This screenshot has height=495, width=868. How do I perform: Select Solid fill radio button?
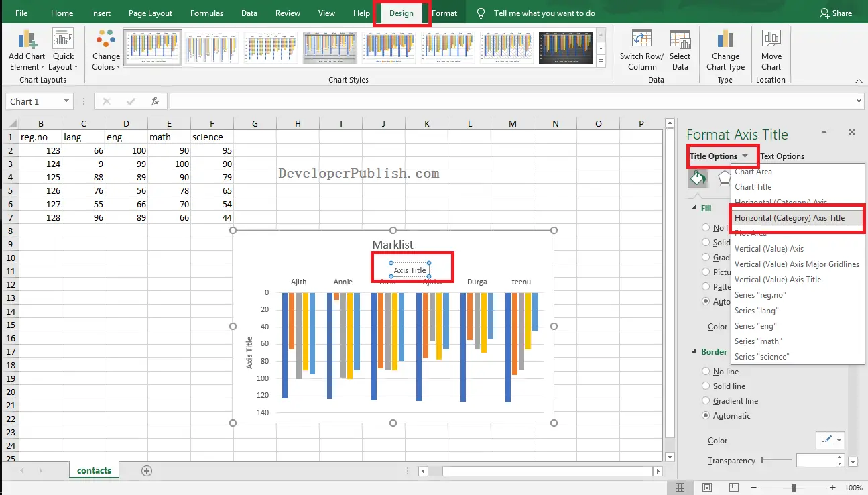coord(705,243)
